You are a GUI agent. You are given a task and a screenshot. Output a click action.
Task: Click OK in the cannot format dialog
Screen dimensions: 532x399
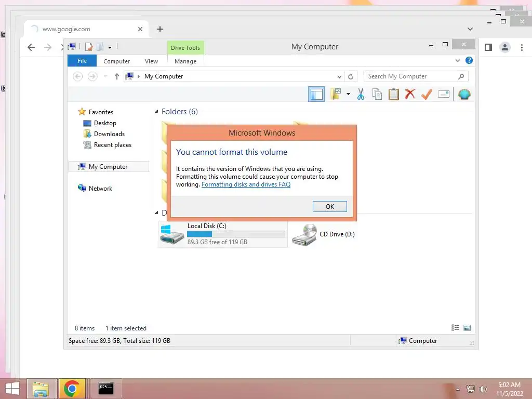[x=329, y=206]
